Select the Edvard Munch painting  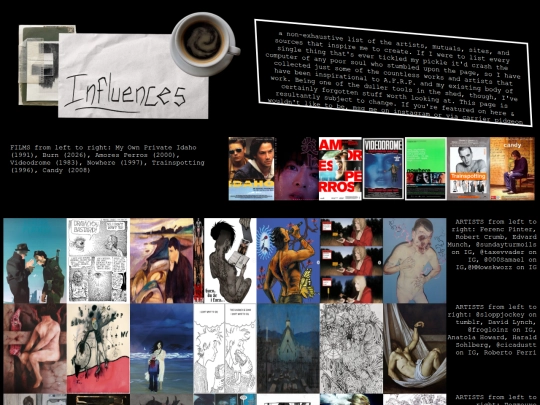click(162, 261)
